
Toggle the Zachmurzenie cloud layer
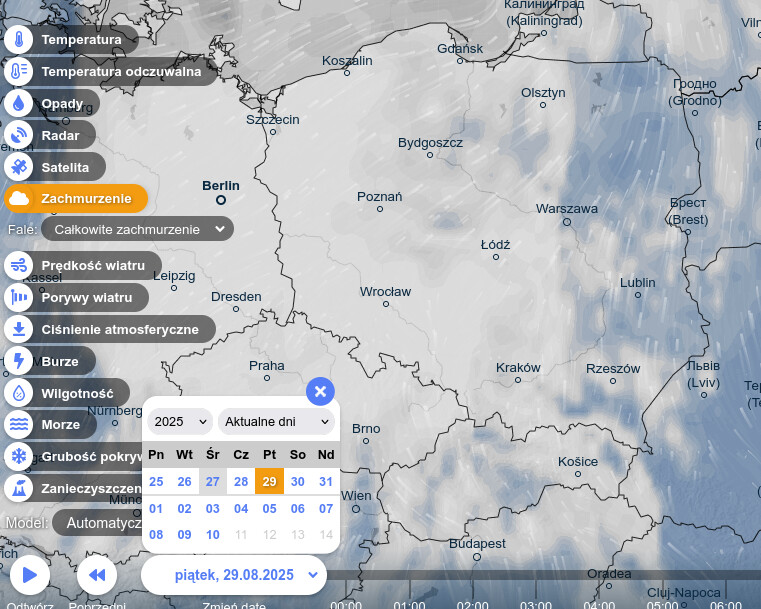pos(75,199)
